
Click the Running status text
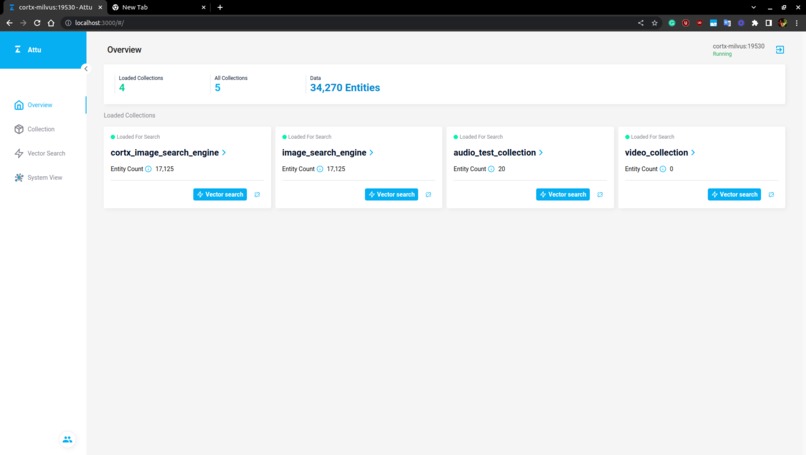(722, 54)
